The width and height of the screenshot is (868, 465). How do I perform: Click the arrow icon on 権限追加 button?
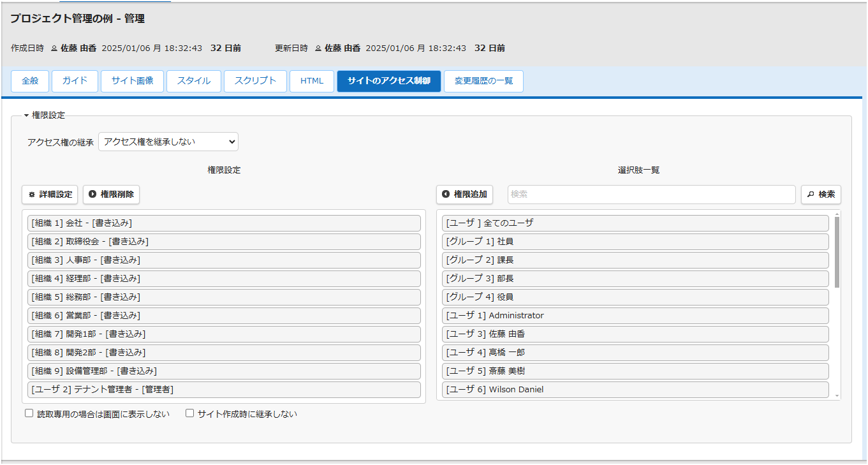446,194
